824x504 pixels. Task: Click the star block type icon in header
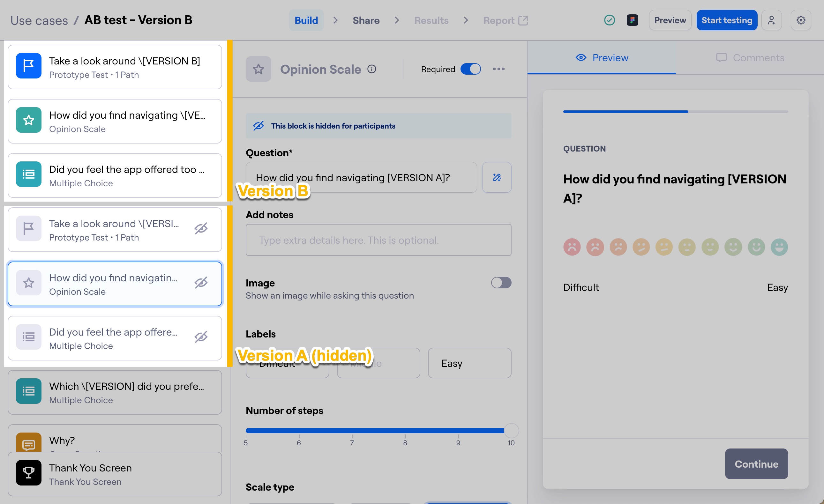(258, 69)
